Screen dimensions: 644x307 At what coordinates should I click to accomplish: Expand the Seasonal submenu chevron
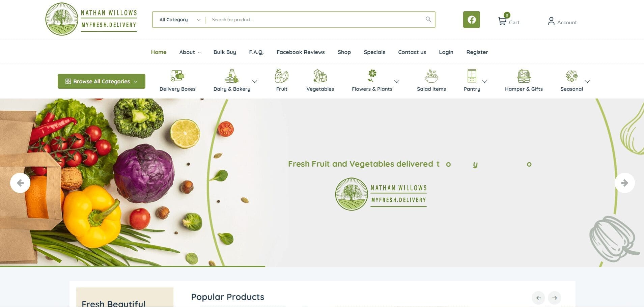coord(587,81)
